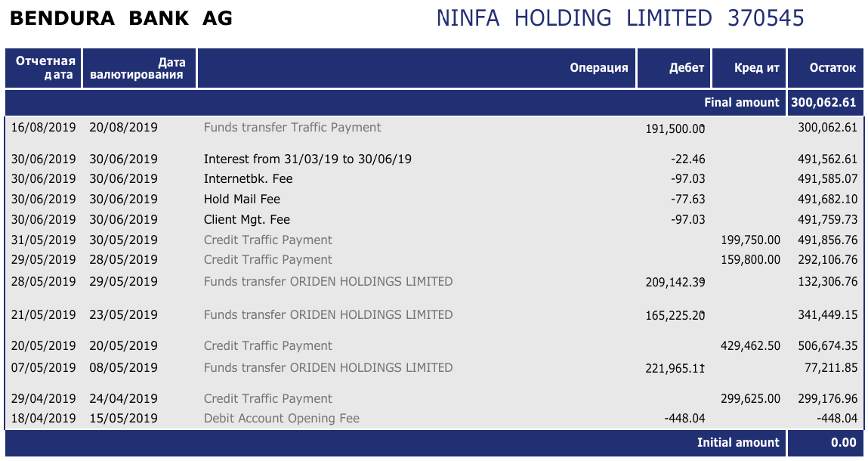Click the Остаток column header

click(x=832, y=68)
